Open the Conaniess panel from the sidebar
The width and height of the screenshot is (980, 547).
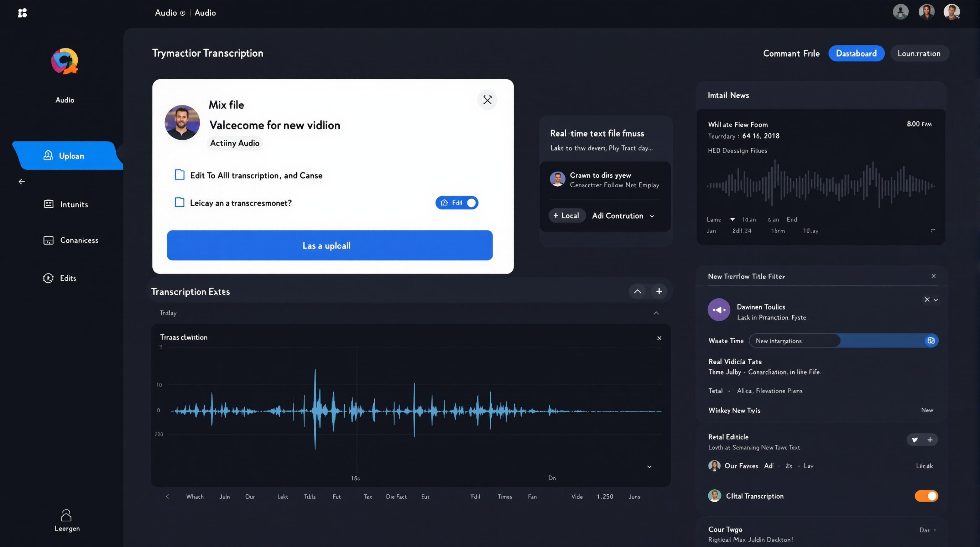click(48, 240)
